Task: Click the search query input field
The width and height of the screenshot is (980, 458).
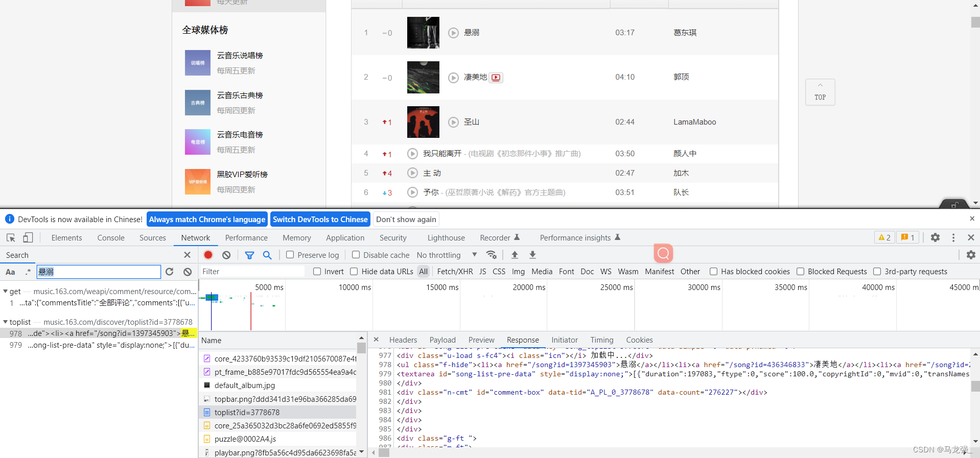Action: 99,272
